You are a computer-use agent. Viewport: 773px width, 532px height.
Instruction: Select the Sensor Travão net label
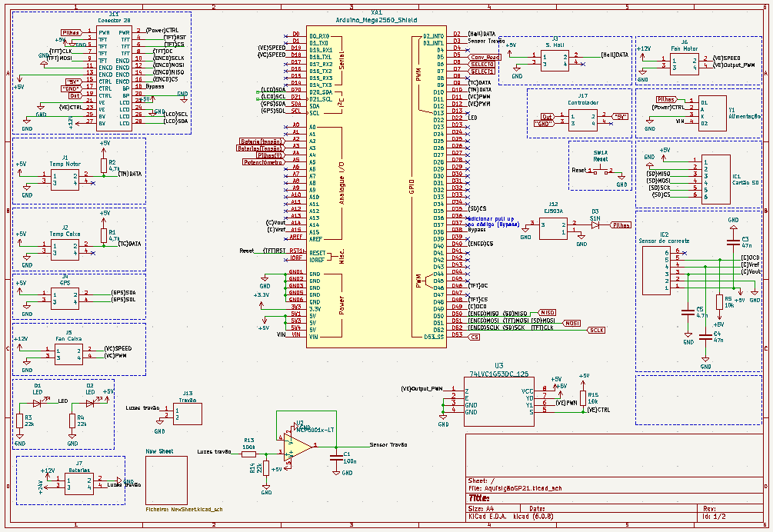click(x=388, y=443)
